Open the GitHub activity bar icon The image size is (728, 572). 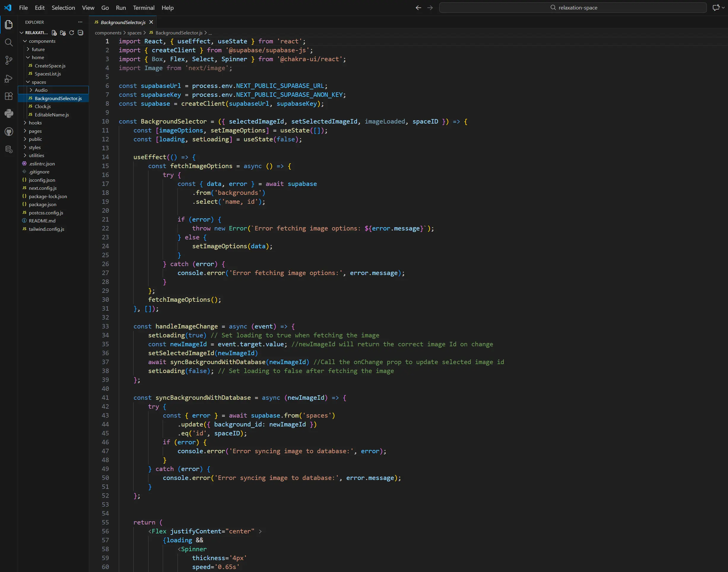9,132
